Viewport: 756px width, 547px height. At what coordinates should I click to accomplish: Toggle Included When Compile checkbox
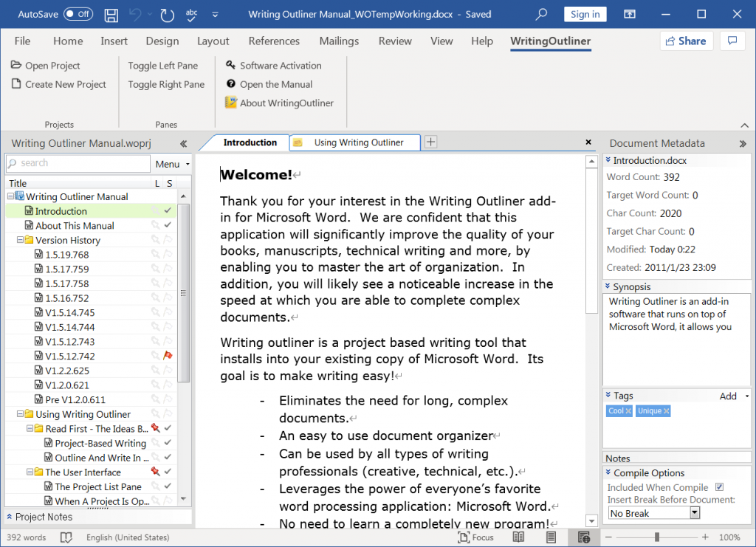[719, 487]
